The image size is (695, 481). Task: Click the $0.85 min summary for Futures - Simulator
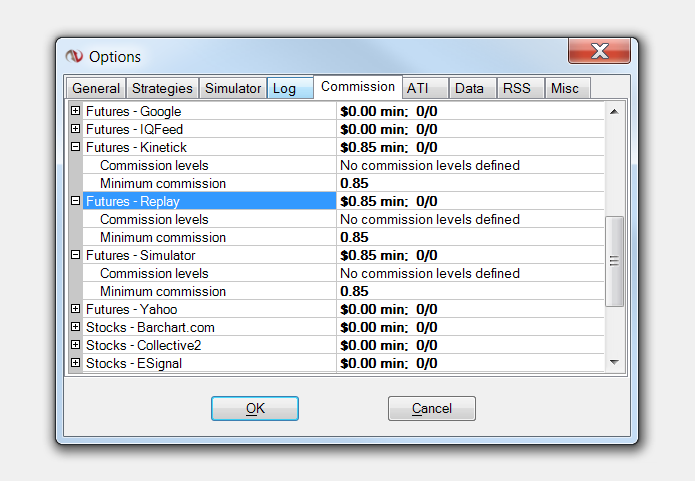(x=389, y=255)
